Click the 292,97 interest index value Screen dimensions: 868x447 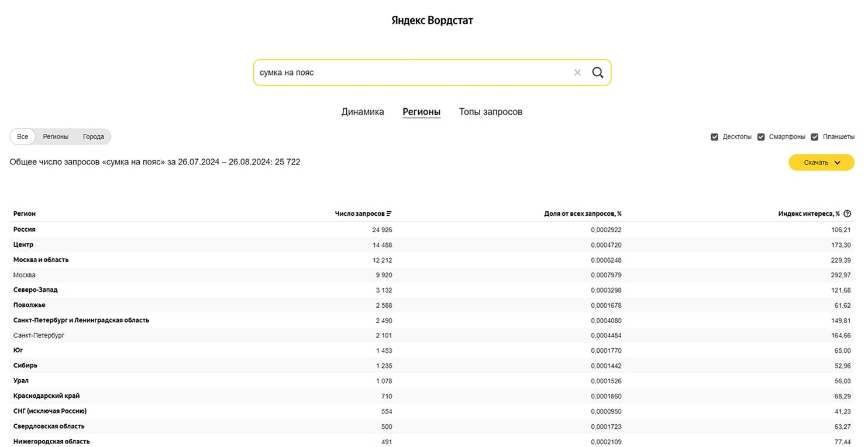[x=841, y=276]
